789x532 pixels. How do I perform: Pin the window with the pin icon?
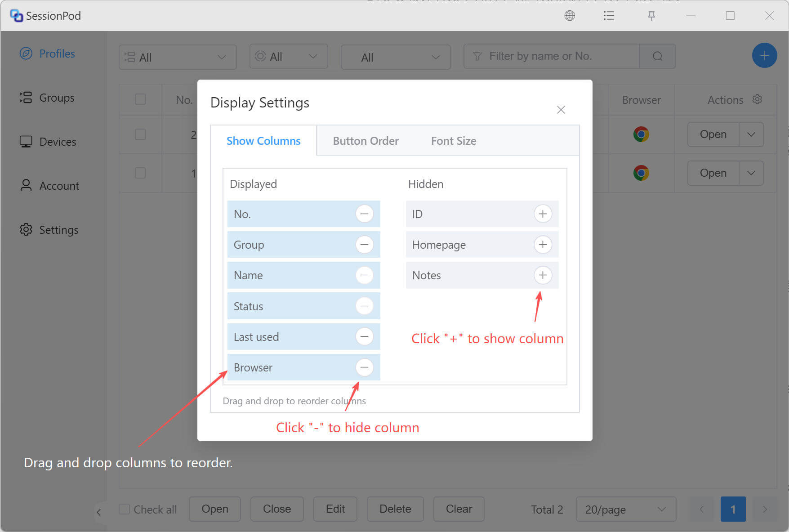[x=651, y=16]
